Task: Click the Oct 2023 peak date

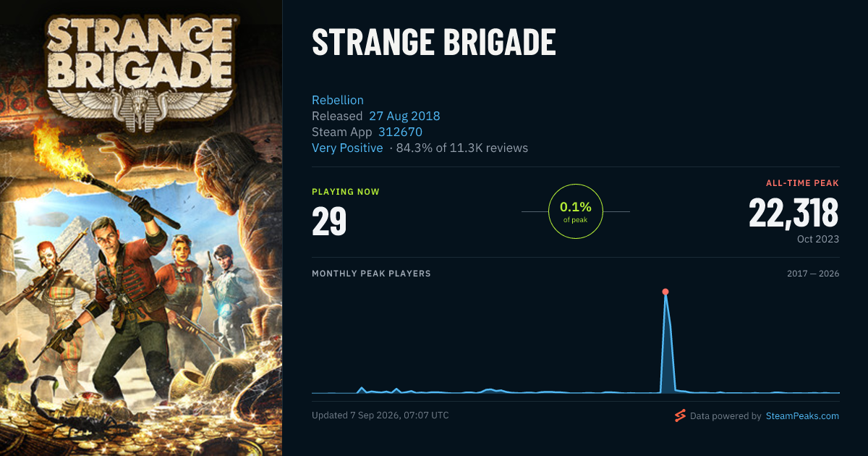Action: pyautogui.click(x=817, y=239)
